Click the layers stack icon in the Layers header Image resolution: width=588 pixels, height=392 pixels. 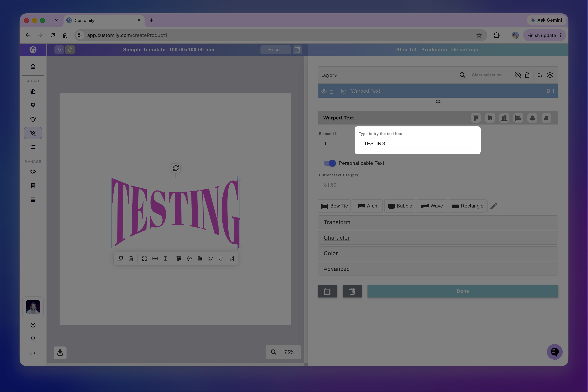pyautogui.click(x=550, y=75)
